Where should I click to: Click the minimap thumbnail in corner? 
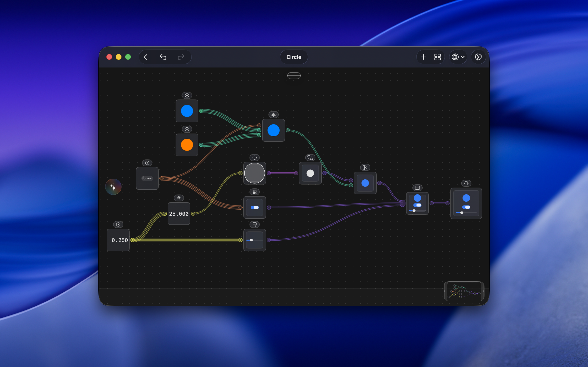[x=464, y=291]
